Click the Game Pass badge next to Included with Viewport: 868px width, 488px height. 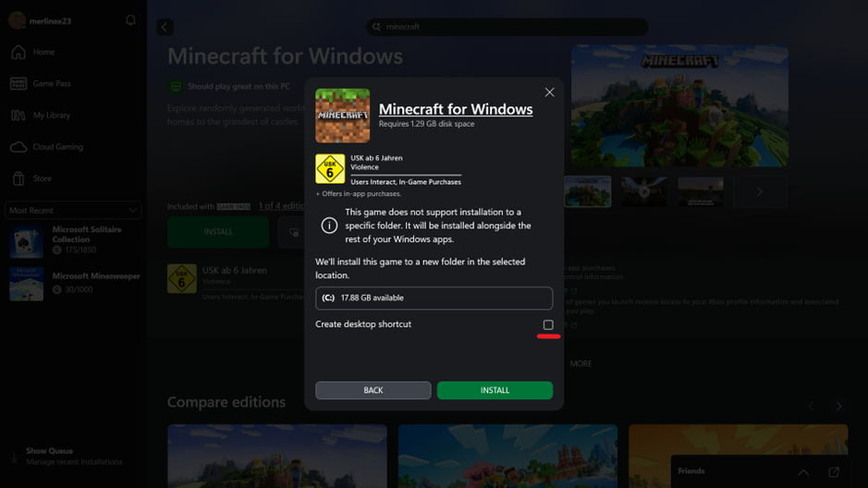[233, 206]
